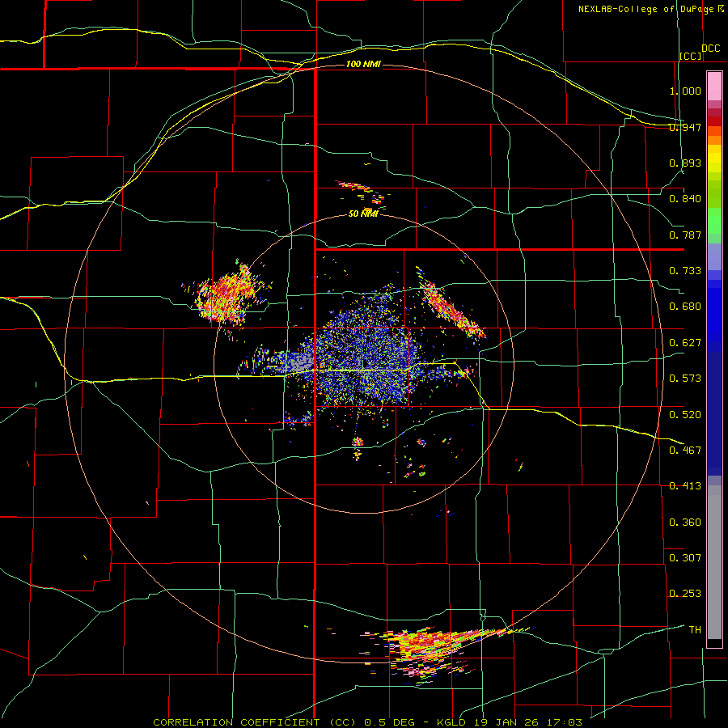
Task: Pick the dark red color bar segment
Action: click(x=714, y=121)
